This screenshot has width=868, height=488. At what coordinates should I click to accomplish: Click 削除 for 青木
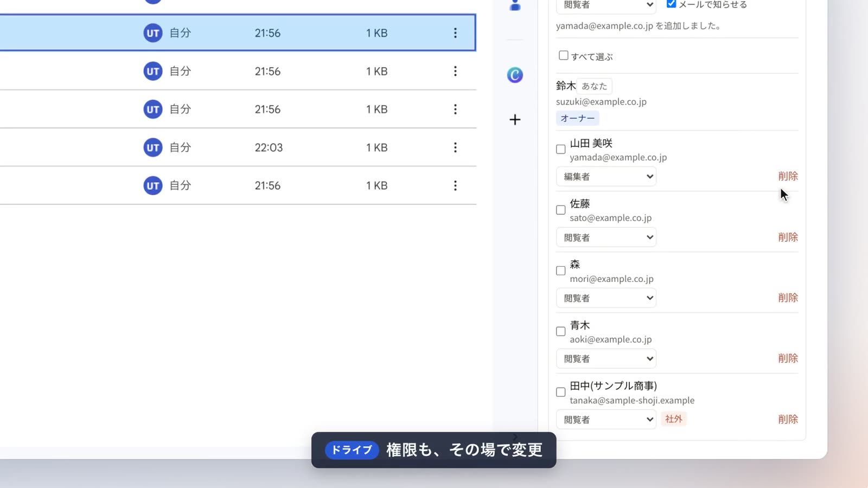[x=788, y=358]
